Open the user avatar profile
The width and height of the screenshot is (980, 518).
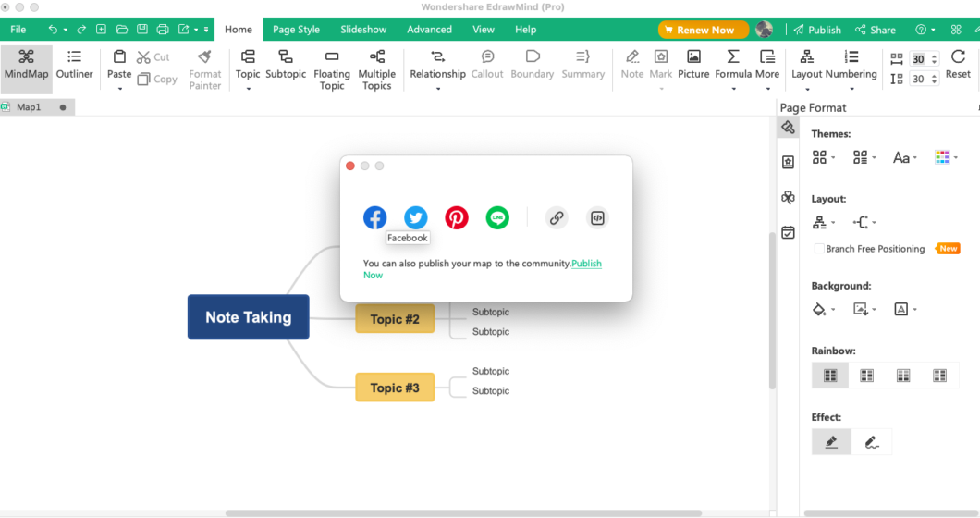764,30
